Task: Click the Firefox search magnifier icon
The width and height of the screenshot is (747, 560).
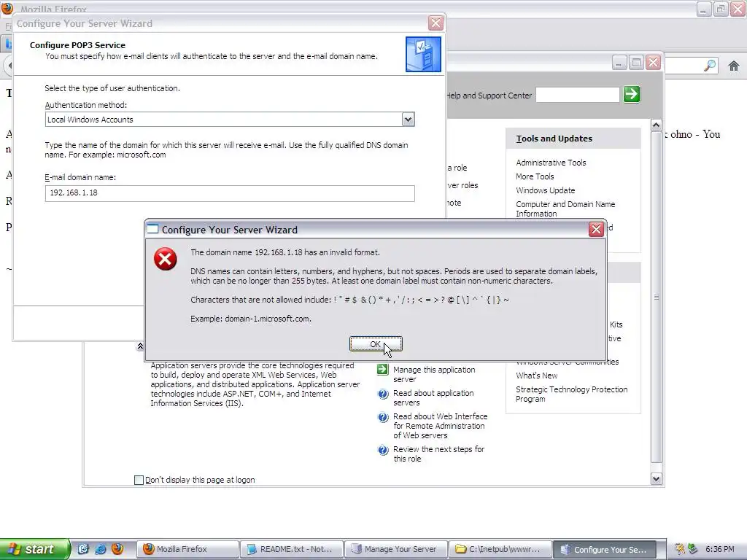Action: (710, 66)
